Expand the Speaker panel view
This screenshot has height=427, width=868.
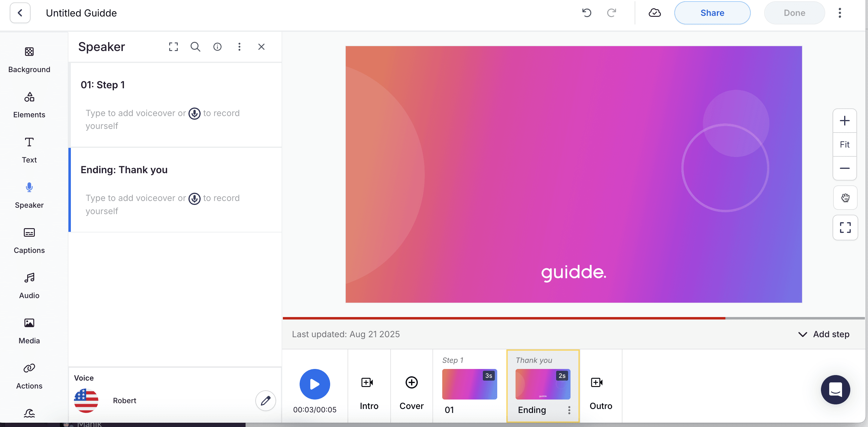point(173,47)
